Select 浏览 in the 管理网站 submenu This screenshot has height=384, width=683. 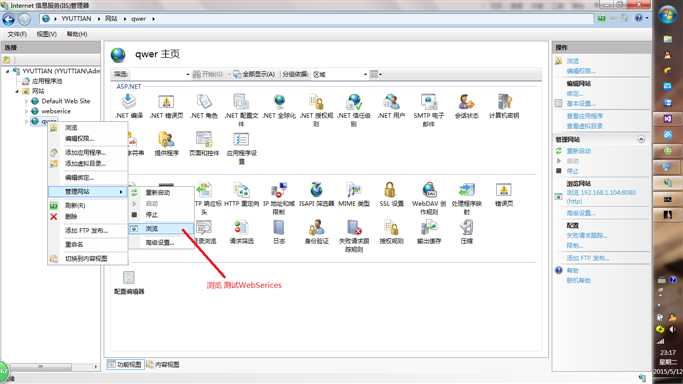161,229
